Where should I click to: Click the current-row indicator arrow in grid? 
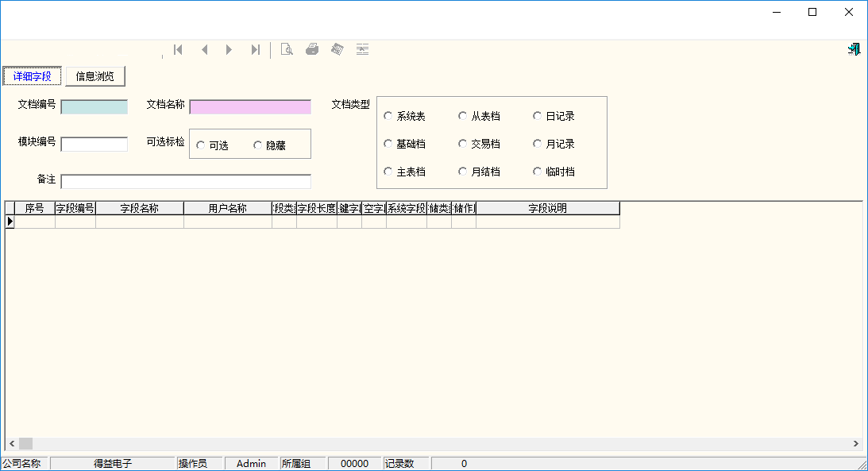click(x=10, y=222)
